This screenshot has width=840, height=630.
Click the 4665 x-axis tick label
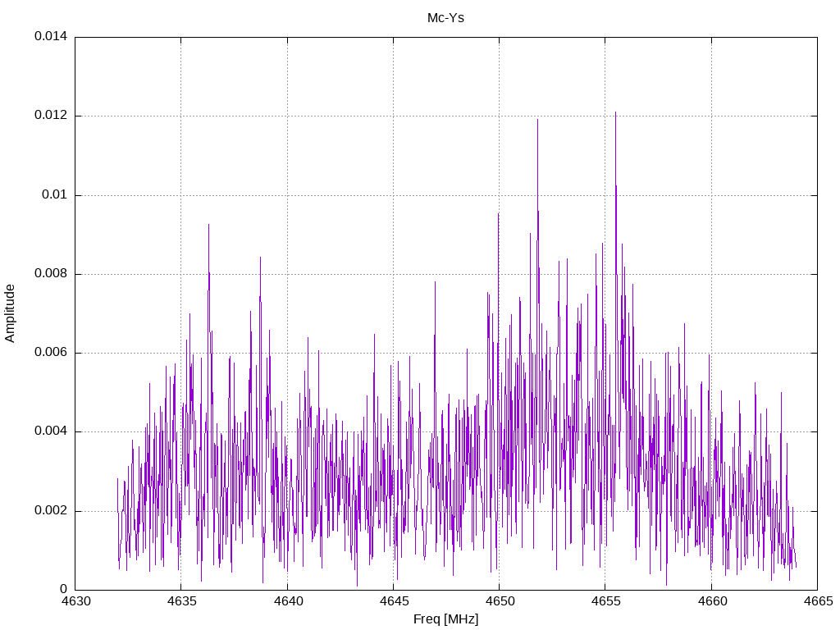(x=818, y=601)
